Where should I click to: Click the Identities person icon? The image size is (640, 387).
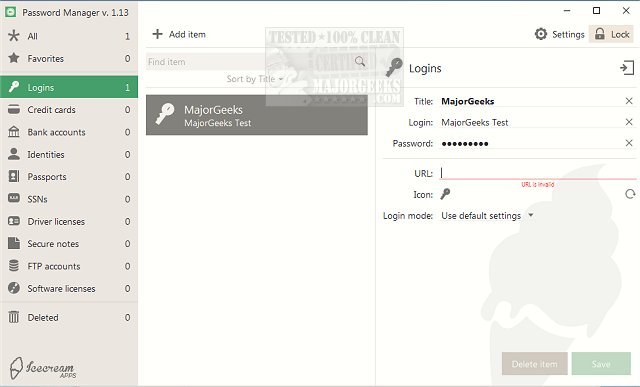[x=13, y=154]
